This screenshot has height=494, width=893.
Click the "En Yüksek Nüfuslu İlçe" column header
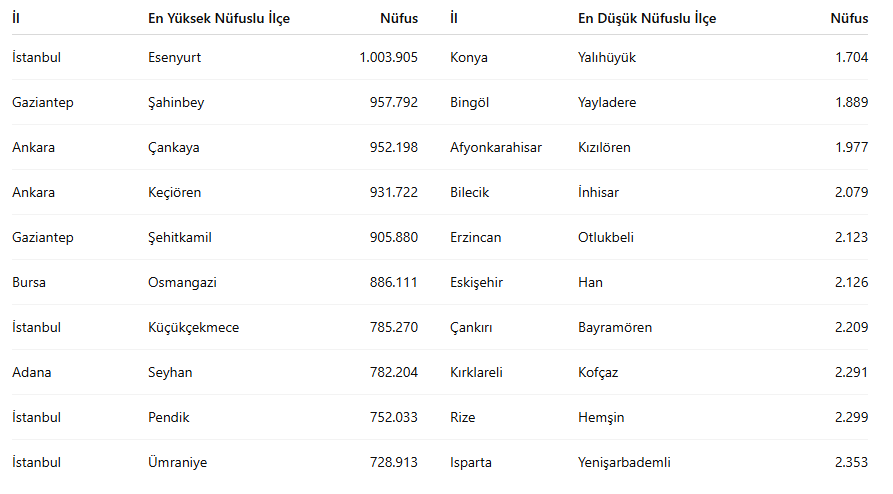[x=219, y=18]
